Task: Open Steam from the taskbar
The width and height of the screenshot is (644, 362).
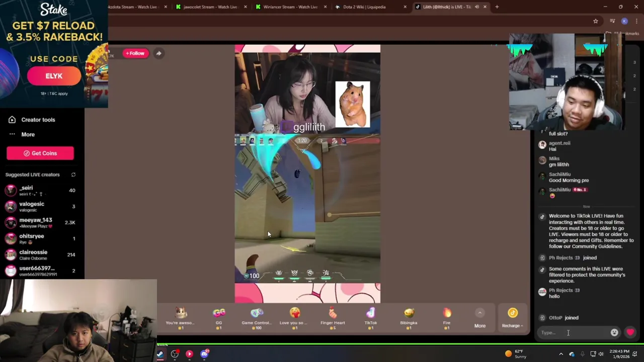Action: coord(160,354)
